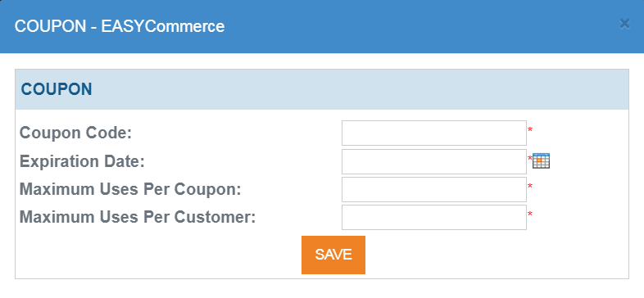
Task: Click the Expiration Date label text
Action: (82, 161)
